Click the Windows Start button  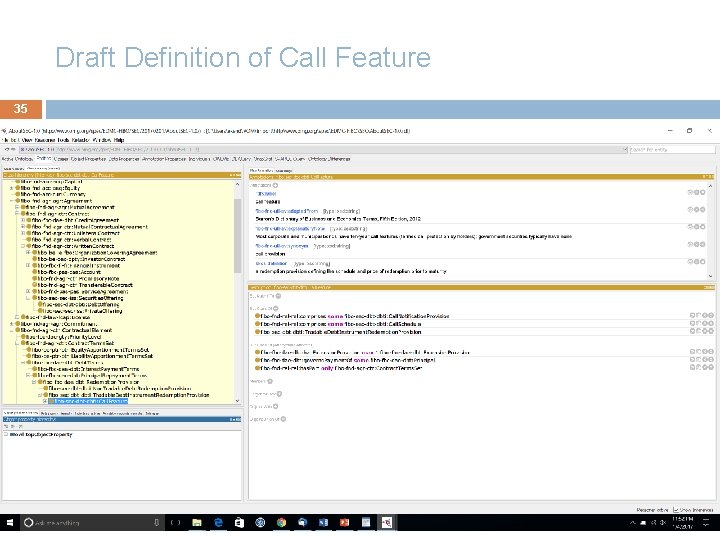pos(10,522)
